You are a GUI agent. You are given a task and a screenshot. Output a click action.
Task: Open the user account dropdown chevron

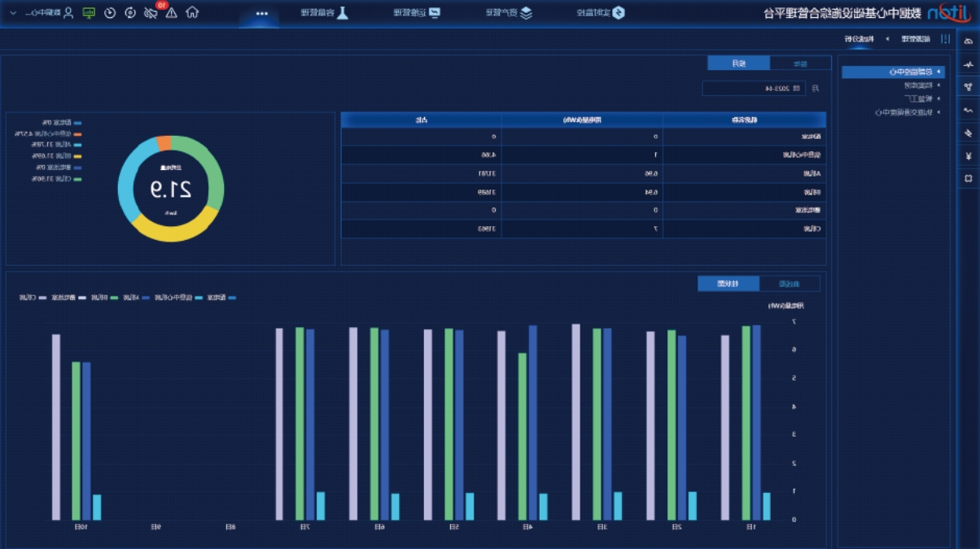(12, 13)
